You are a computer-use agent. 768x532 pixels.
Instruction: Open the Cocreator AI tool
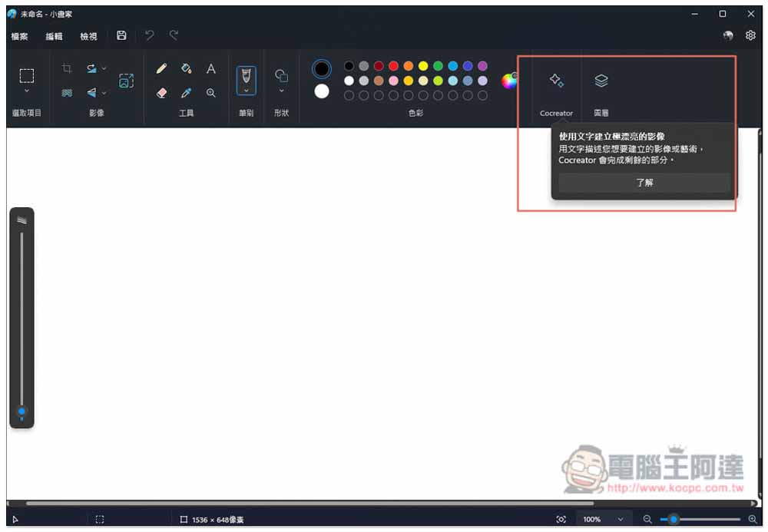[x=556, y=81]
